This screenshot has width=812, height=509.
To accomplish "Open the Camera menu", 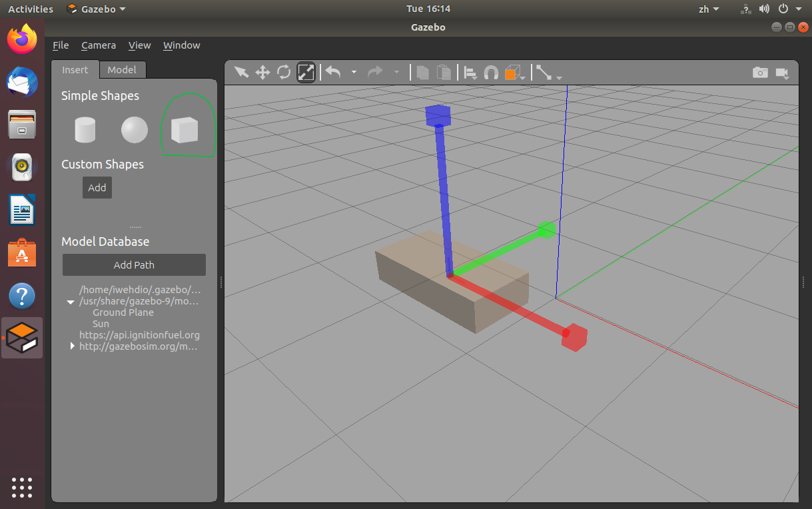I will (99, 45).
